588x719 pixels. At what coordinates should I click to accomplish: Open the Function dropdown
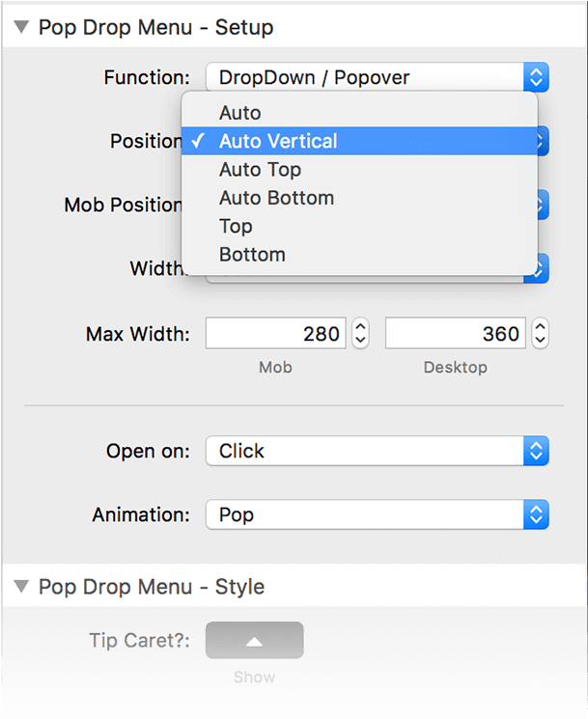pos(377,77)
